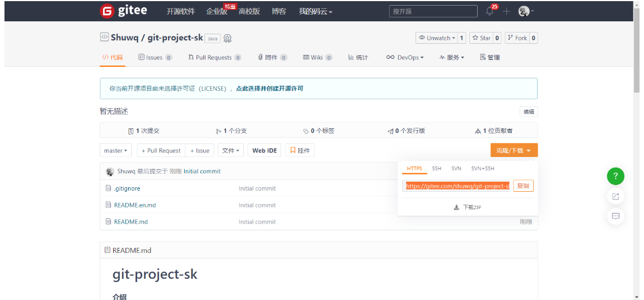644x300 pixels.
Task: Click the 搜开源 search field
Action: (x=433, y=11)
